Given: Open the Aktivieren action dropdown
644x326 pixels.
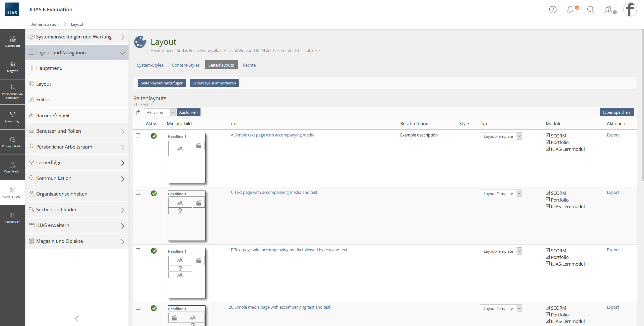Looking at the screenshot, I should click(159, 112).
